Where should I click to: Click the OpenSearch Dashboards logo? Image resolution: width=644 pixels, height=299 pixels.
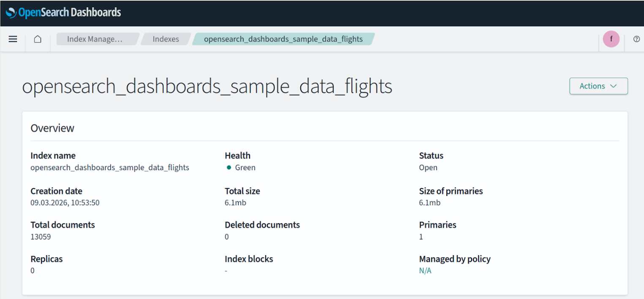pyautogui.click(x=63, y=13)
